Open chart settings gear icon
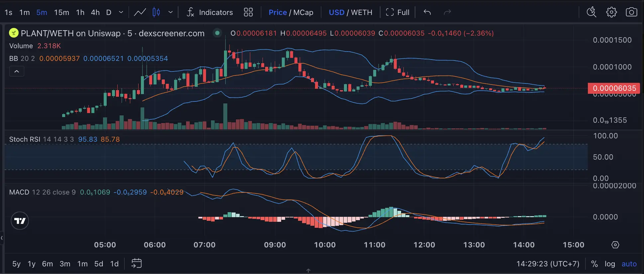Viewport: 644px width, 274px height. (611, 13)
